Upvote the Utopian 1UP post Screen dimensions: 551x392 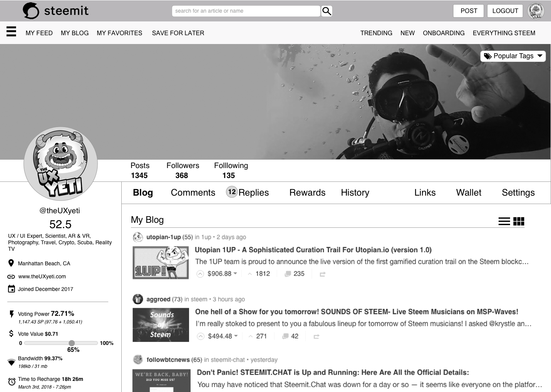pyautogui.click(x=200, y=274)
